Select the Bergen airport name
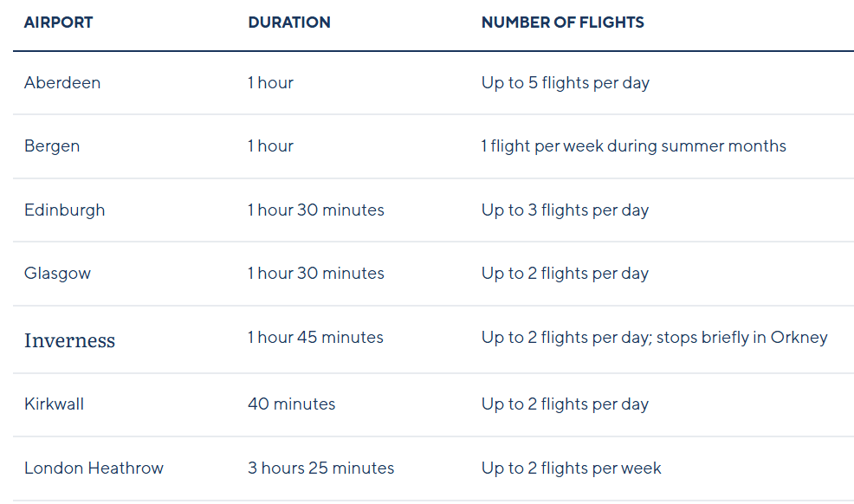 tap(52, 146)
